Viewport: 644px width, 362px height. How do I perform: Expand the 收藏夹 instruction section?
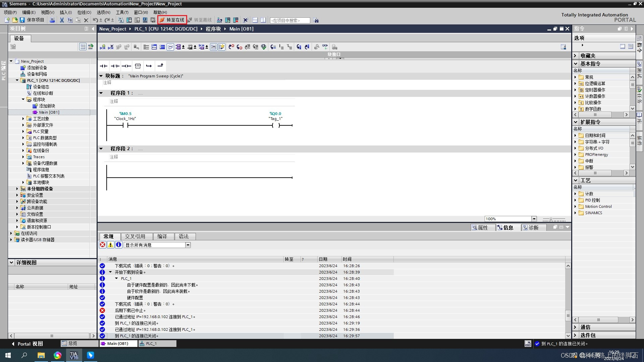click(575, 56)
